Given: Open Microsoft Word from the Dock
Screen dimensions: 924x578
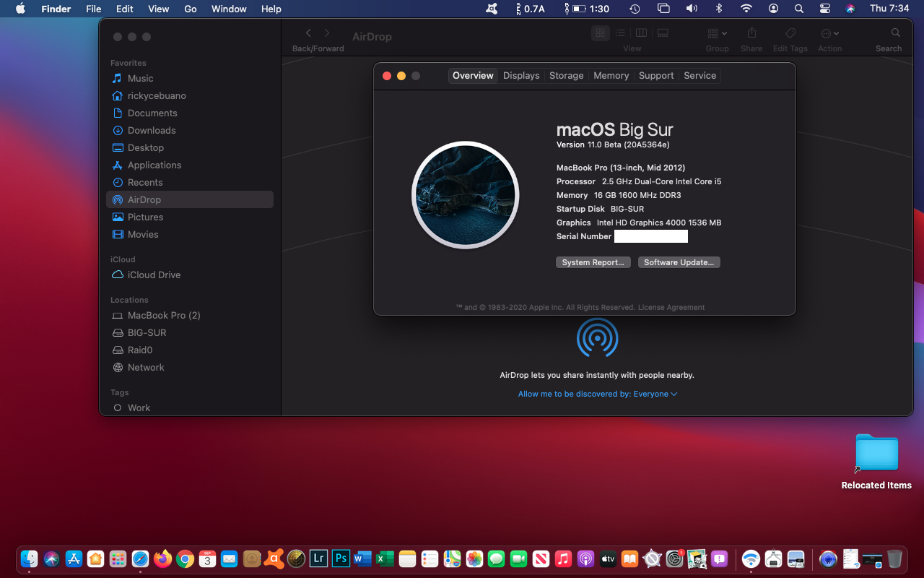Looking at the screenshot, I should tap(363, 558).
